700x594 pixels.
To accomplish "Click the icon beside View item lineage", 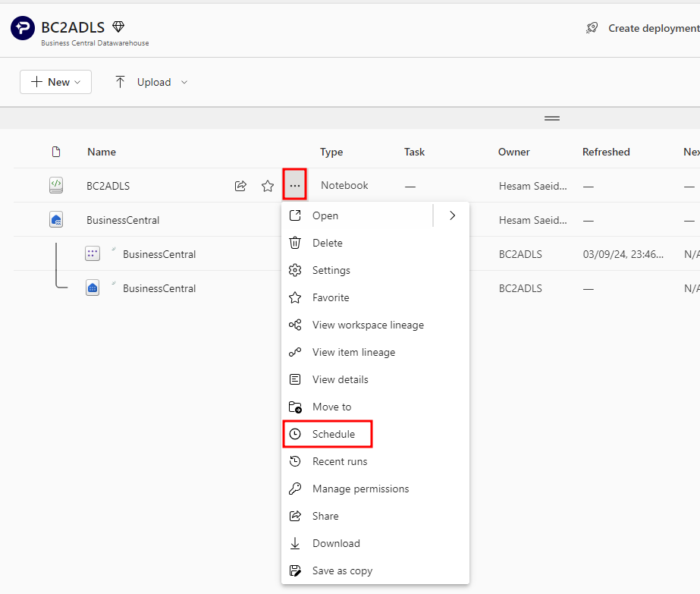I will (295, 352).
